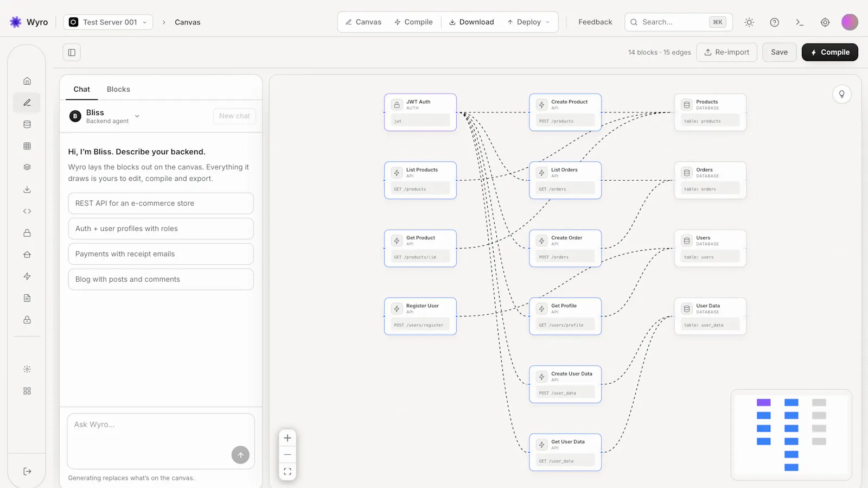868x488 pixels.
Task: Choose REST API for an e-commerce store suggestion
Action: [x=161, y=204]
